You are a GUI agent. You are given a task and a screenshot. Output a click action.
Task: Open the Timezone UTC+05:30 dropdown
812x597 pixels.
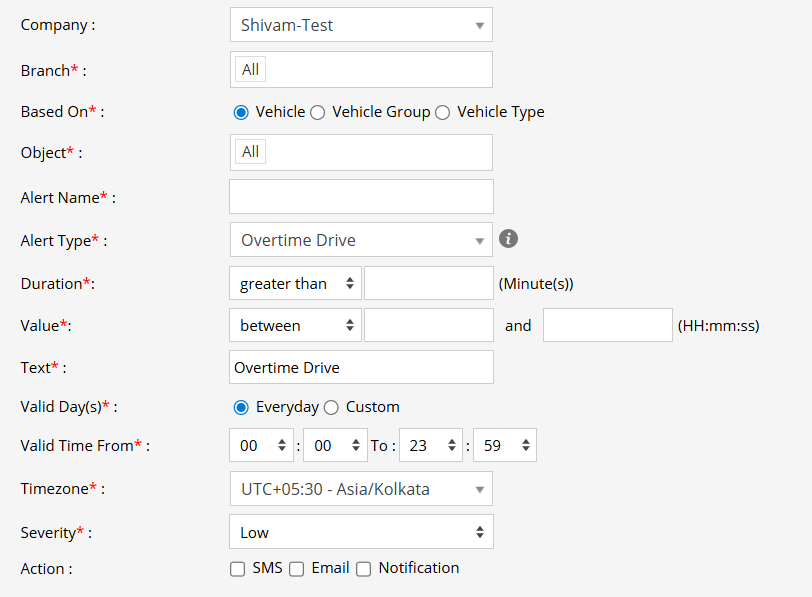click(361, 489)
